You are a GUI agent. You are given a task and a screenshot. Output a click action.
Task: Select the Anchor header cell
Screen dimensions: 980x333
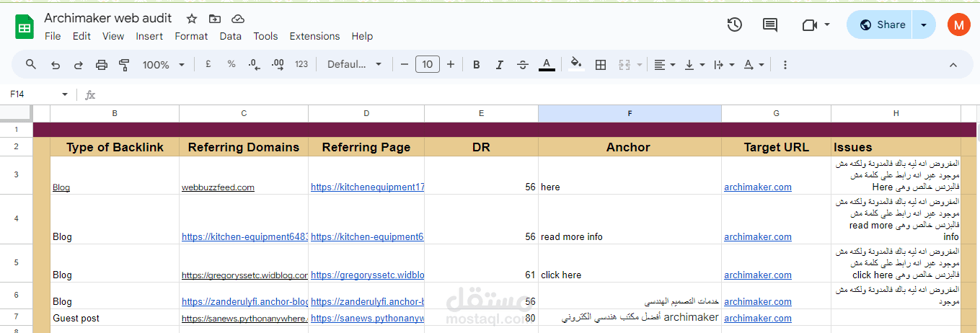point(630,147)
